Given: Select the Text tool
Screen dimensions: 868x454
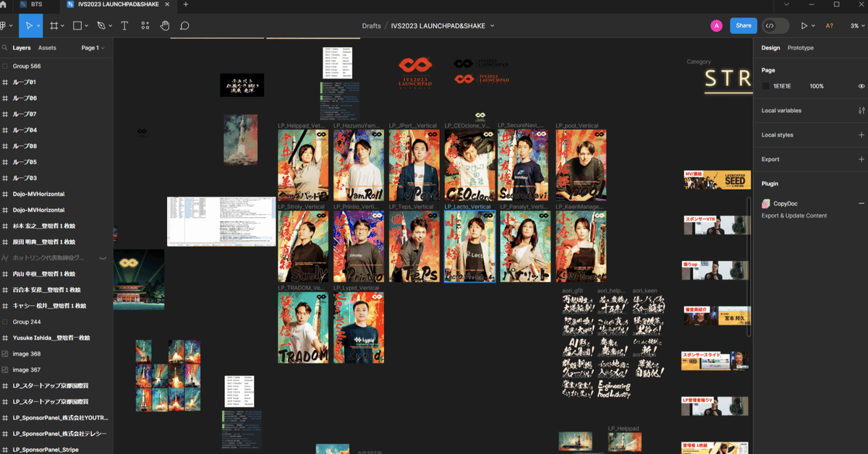Looking at the screenshot, I should 124,25.
